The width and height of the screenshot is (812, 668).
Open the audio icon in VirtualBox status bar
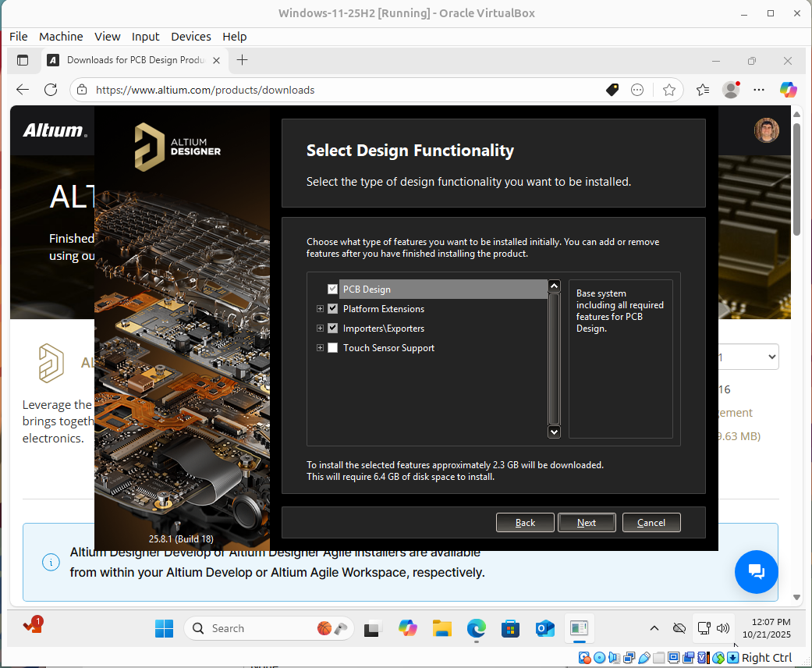614,657
